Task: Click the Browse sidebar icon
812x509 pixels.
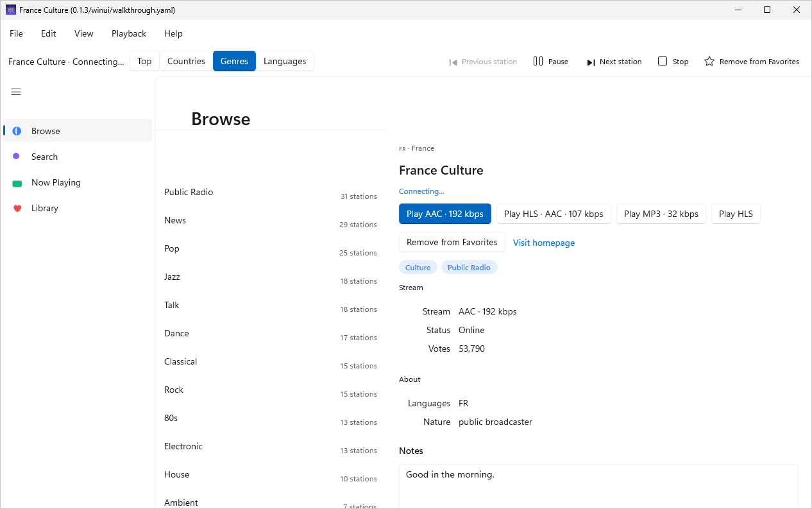Action: click(x=17, y=131)
